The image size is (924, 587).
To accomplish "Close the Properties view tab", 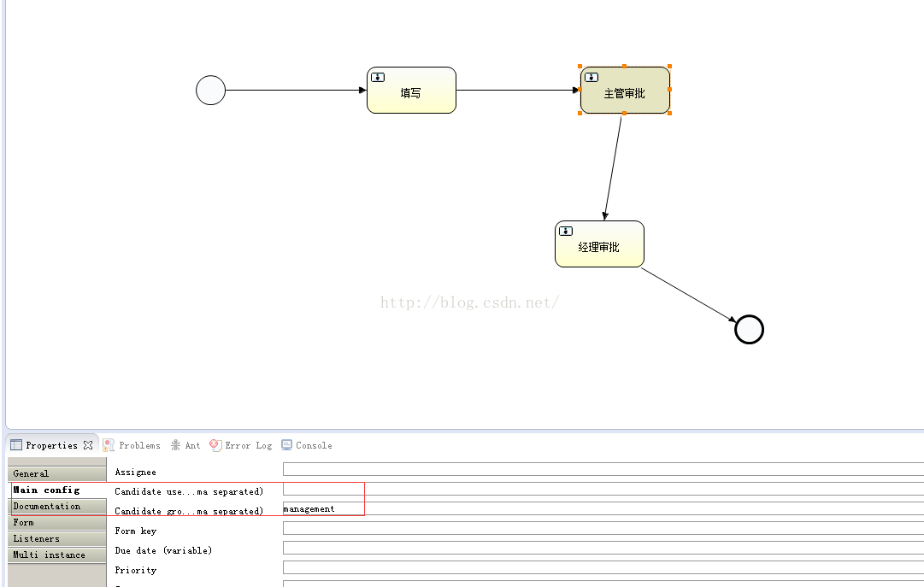I will [x=88, y=445].
